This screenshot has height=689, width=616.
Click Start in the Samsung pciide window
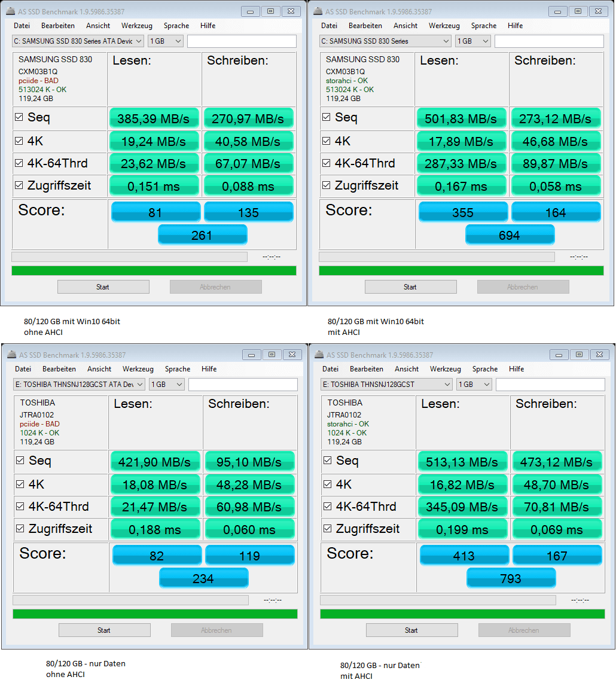click(x=103, y=287)
